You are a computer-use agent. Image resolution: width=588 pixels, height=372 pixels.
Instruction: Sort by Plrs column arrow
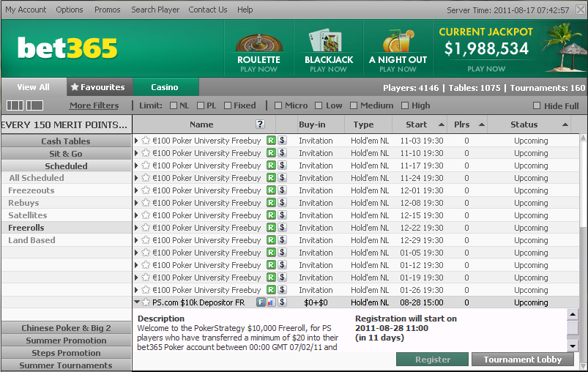482,124
